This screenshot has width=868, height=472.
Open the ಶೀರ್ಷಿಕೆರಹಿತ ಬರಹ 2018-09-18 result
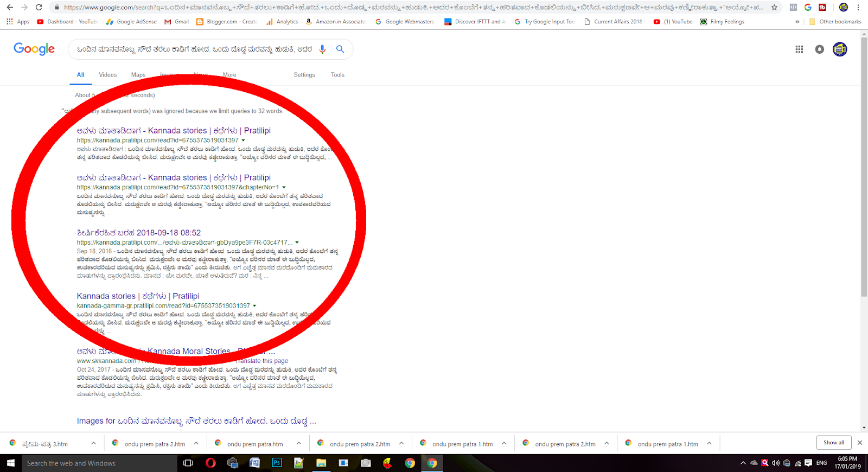(139, 233)
